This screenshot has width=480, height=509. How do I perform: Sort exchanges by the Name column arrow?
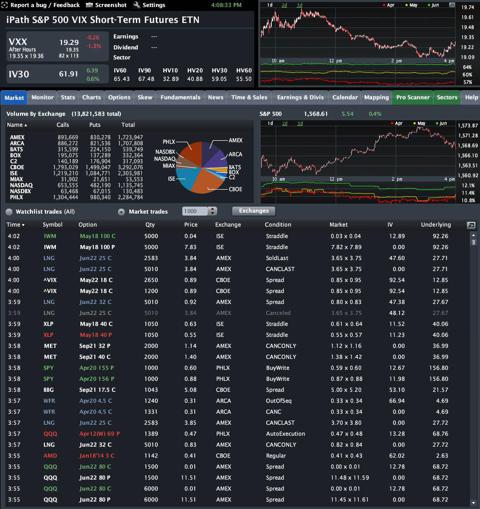coord(26,125)
